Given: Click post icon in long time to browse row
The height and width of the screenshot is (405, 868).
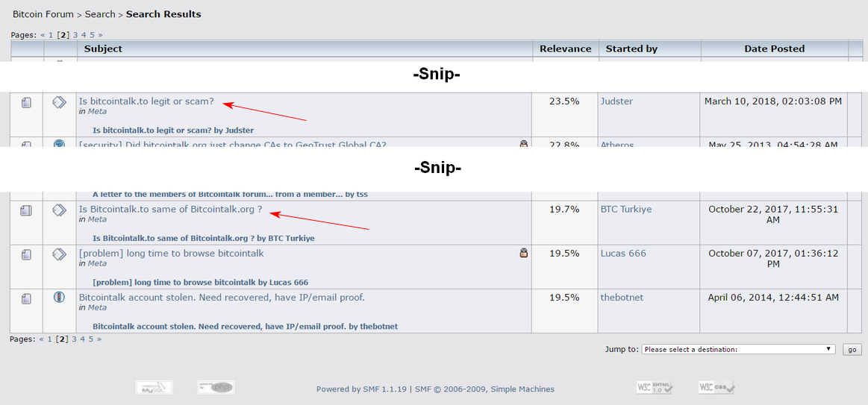Looking at the screenshot, I should coord(59,254).
